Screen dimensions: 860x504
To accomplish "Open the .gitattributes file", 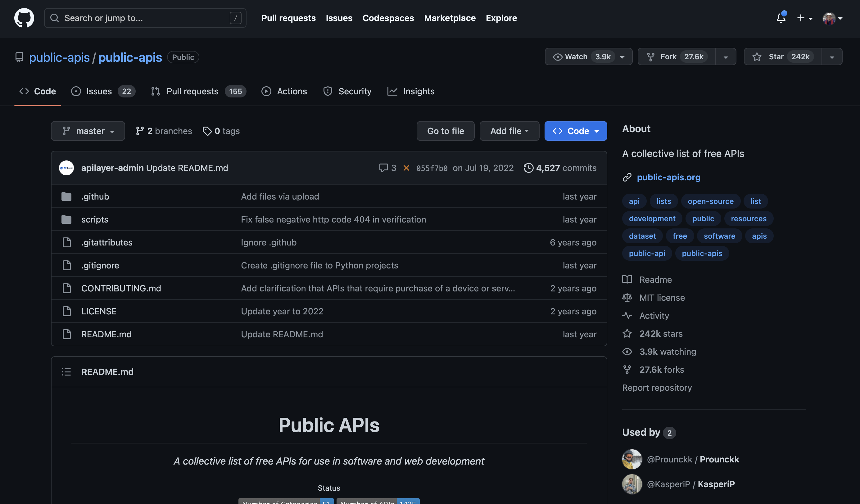I will tap(106, 242).
